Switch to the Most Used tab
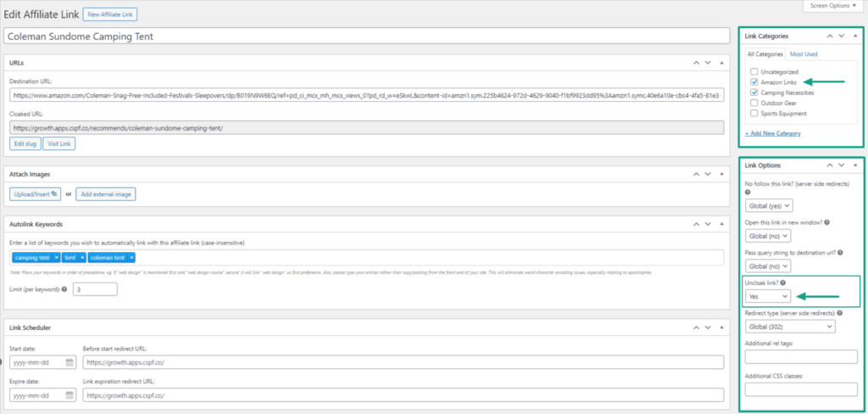This screenshot has height=414, width=868. (x=805, y=54)
